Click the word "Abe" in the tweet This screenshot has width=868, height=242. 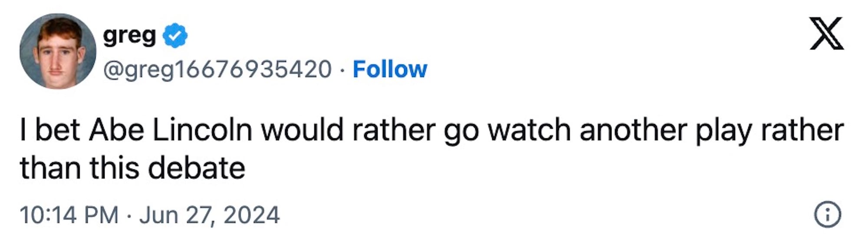point(116,130)
